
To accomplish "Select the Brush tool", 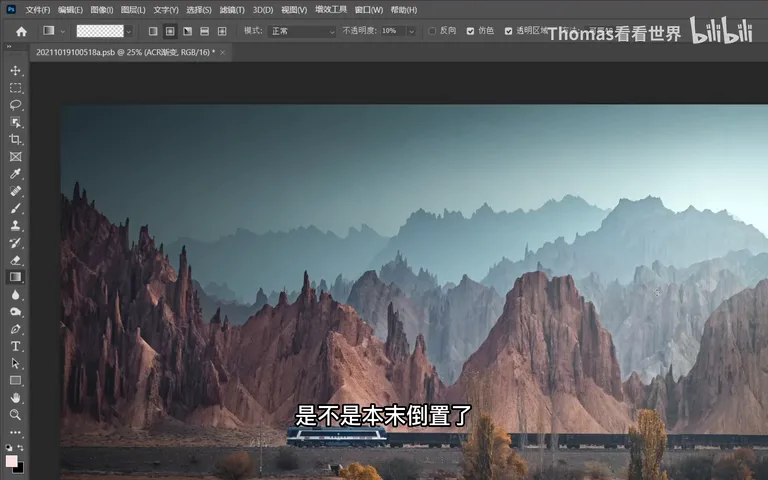I will pos(15,208).
